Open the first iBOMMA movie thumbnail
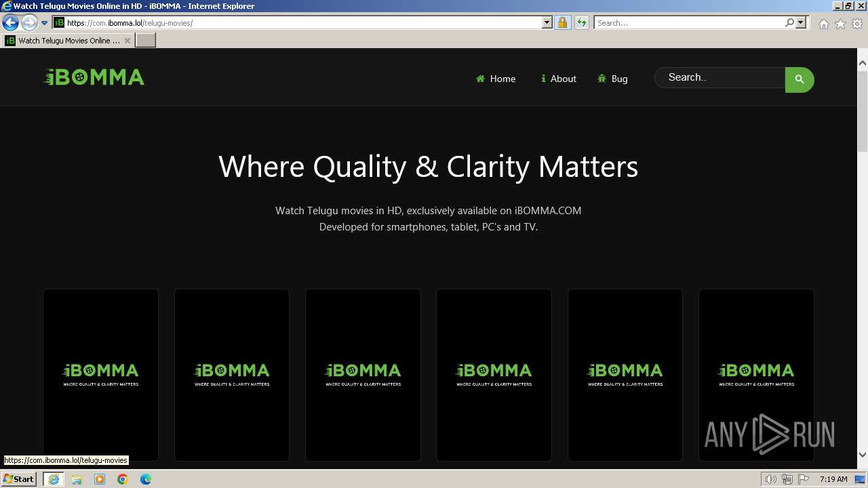Image resolution: width=868 pixels, height=488 pixels. pos(100,375)
